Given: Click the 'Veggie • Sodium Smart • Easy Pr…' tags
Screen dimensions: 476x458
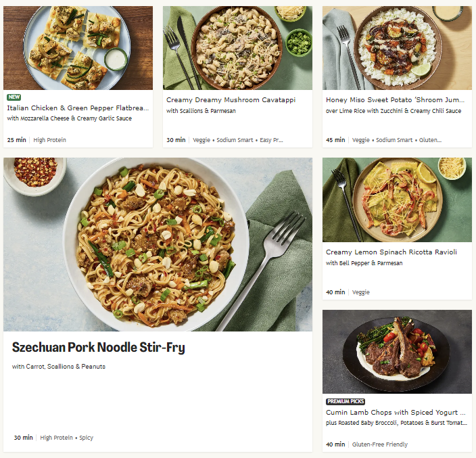Looking at the screenshot, I should point(238,140).
